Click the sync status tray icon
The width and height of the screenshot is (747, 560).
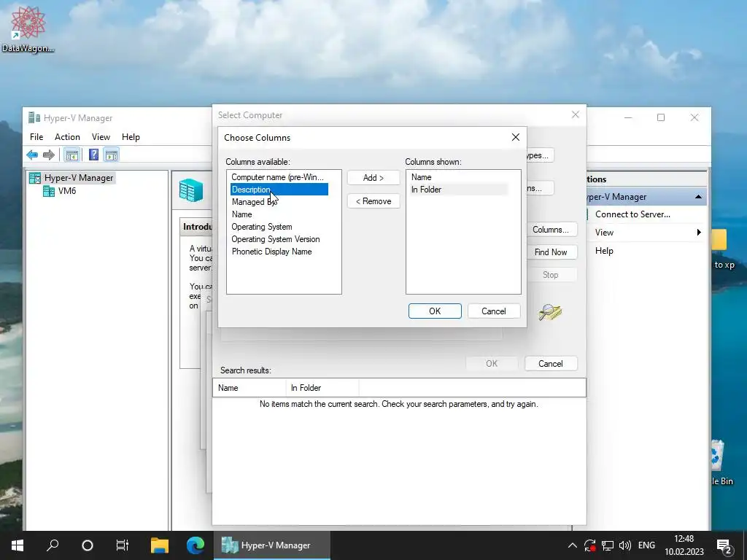point(589,545)
